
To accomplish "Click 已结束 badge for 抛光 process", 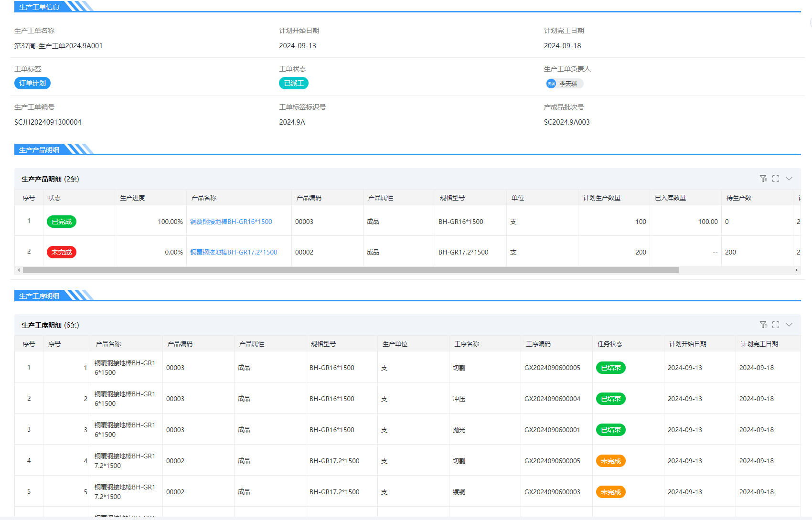I will pyautogui.click(x=610, y=430).
